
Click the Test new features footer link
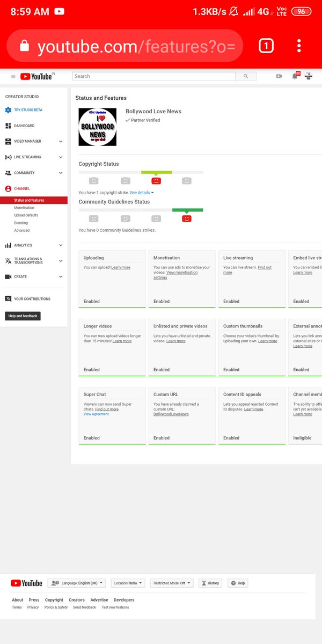click(x=115, y=608)
